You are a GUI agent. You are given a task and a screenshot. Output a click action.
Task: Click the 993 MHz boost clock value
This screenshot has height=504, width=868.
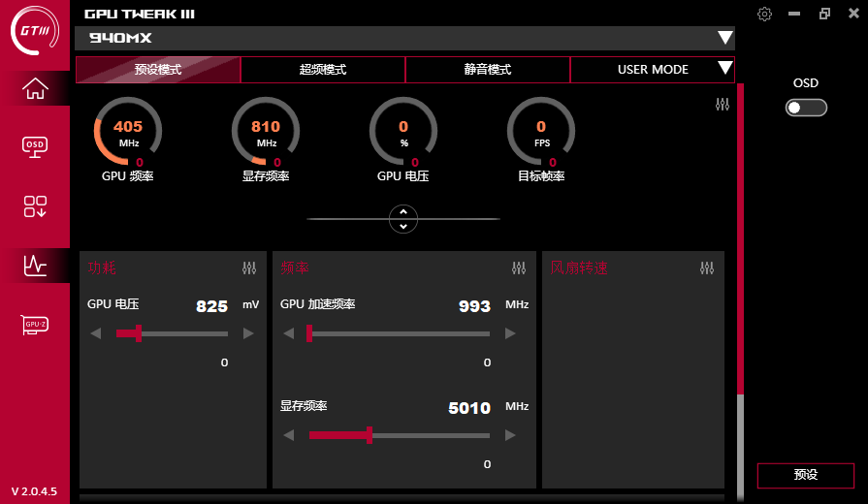[x=474, y=306]
